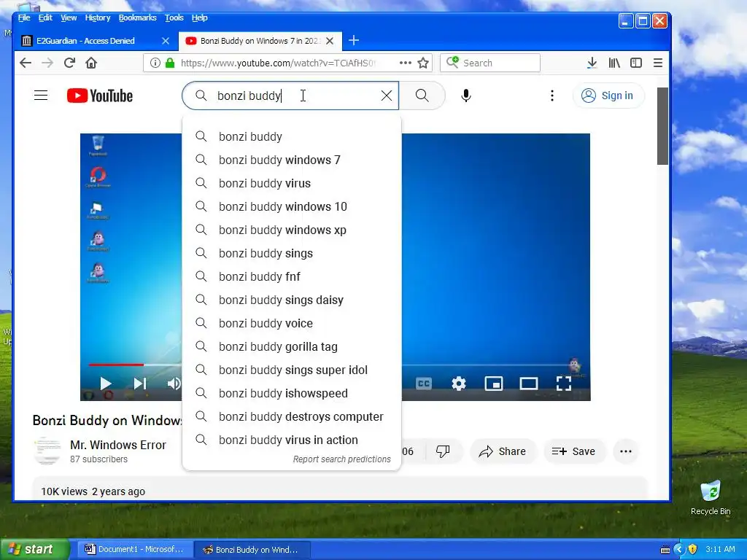Select suggestion "bonzi buddy voice"
Viewport: 747px width, 560px height.
(x=292, y=323)
